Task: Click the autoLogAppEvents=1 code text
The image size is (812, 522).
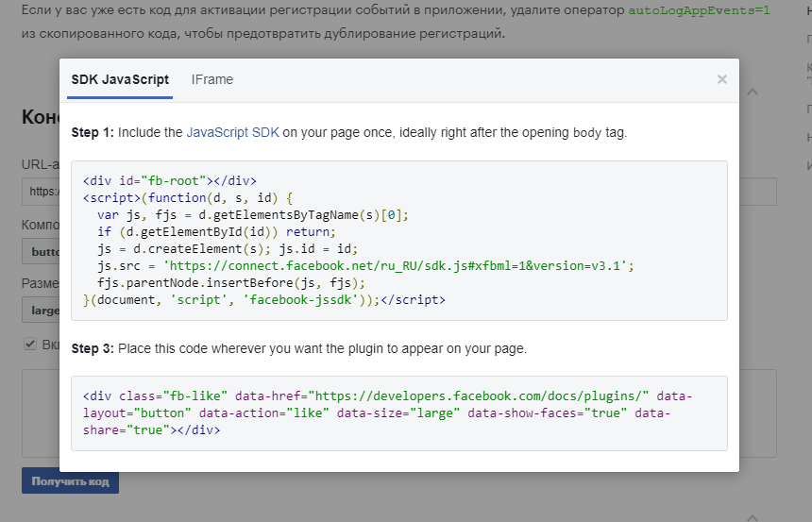Action: [x=699, y=10]
